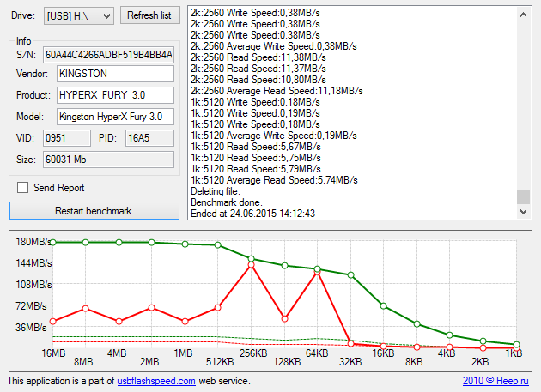
Task: Click the 512KB axis label on chart
Action: pos(220,362)
